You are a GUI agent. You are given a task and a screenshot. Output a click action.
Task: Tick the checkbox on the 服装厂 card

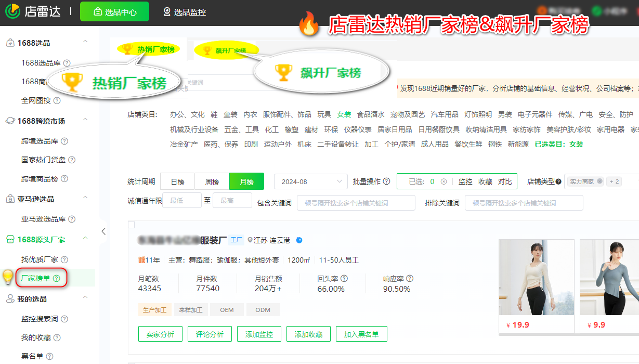[x=131, y=225]
